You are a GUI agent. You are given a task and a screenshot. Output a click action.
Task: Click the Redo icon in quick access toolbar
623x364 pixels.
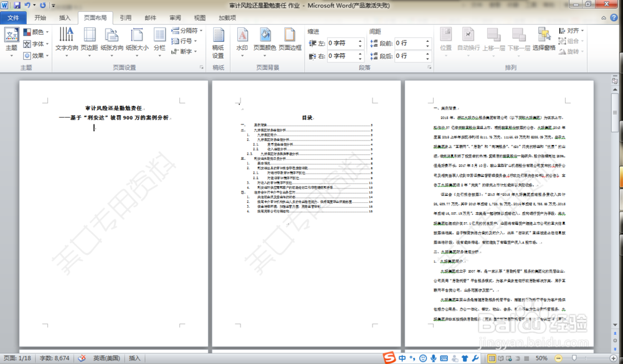(42, 5)
